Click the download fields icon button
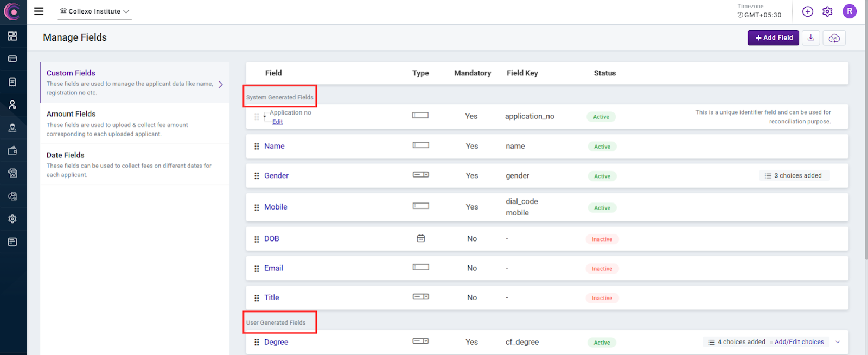 coord(811,37)
